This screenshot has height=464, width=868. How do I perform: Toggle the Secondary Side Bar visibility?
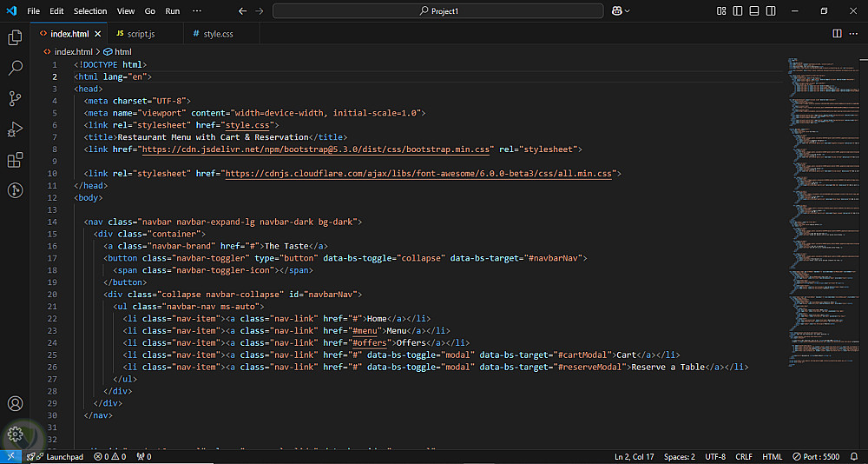pos(769,11)
